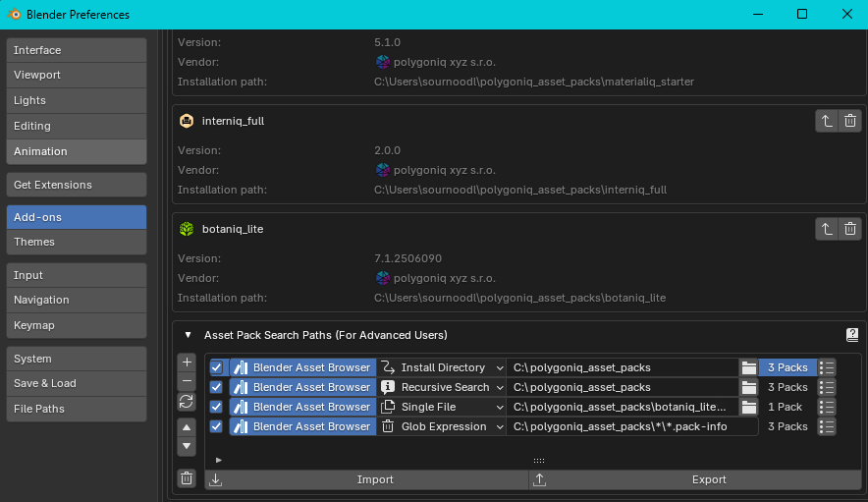Remove the selected search path with minus
868x502 pixels.
[x=187, y=381]
